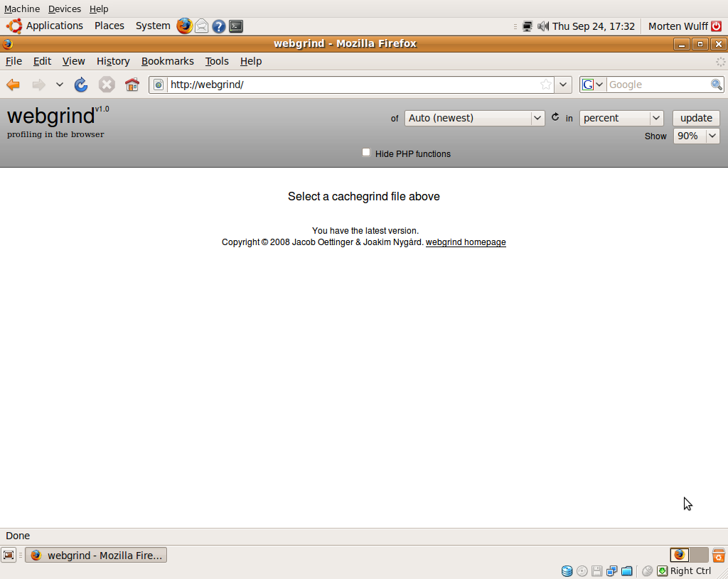
Task: Open the Firefox View menu
Action: click(74, 61)
